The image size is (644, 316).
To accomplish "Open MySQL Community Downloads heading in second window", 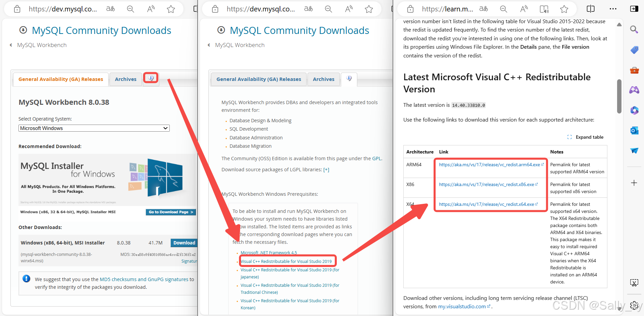I will tap(299, 31).
